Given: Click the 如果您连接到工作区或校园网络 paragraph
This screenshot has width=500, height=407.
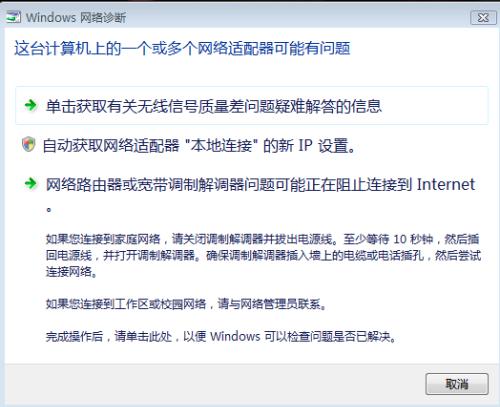Looking at the screenshot, I should pyautogui.click(x=186, y=304).
